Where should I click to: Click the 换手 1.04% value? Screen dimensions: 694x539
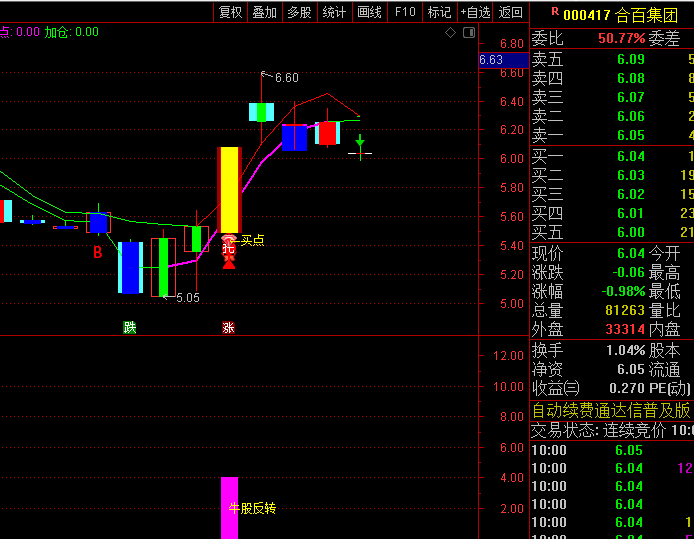pos(625,350)
